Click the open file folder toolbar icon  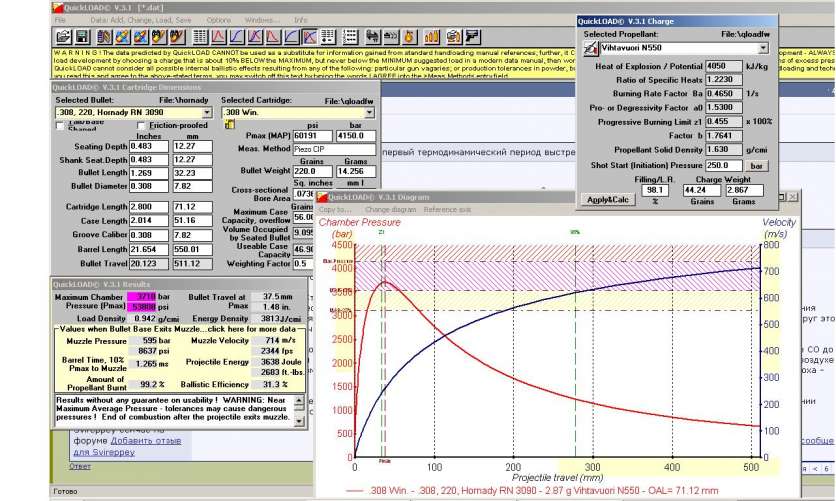coord(62,37)
